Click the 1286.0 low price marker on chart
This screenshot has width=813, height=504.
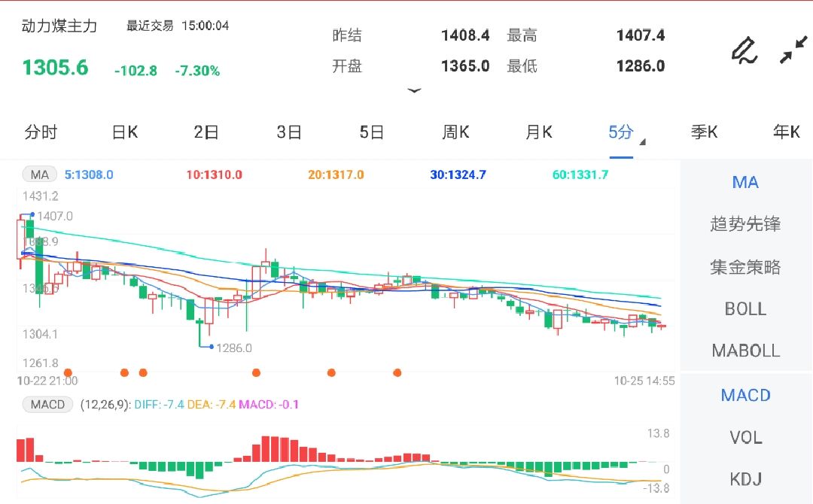[x=234, y=348]
